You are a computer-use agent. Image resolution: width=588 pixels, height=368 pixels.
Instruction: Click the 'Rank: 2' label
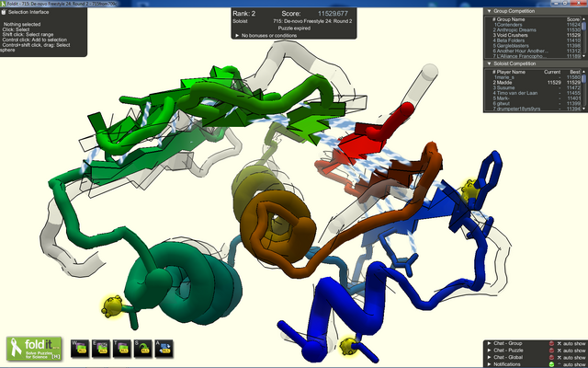244,14
